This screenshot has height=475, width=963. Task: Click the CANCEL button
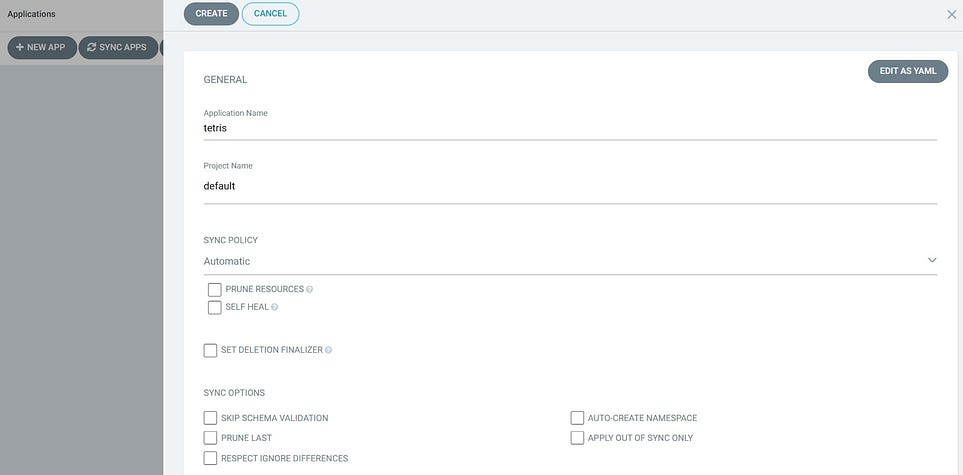coord(270,14)
